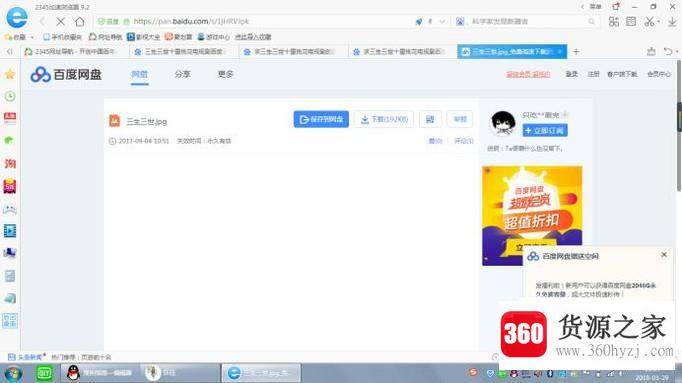This screenshot has width=682, height=383.
Task: Click the clock history icon in sidebar
Action: pos(10,96)
